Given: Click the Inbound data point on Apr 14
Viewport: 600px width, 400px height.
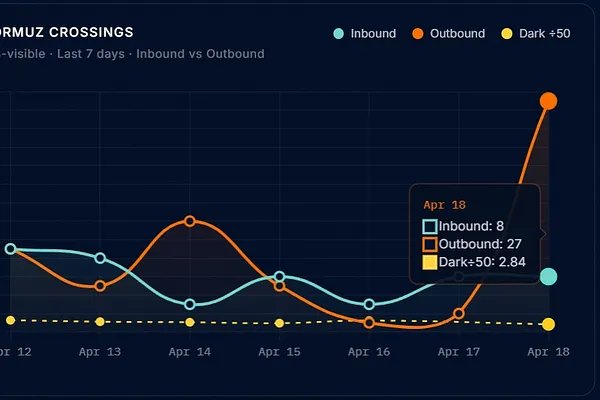Looking at the screenshot, I should pos(190,304).
